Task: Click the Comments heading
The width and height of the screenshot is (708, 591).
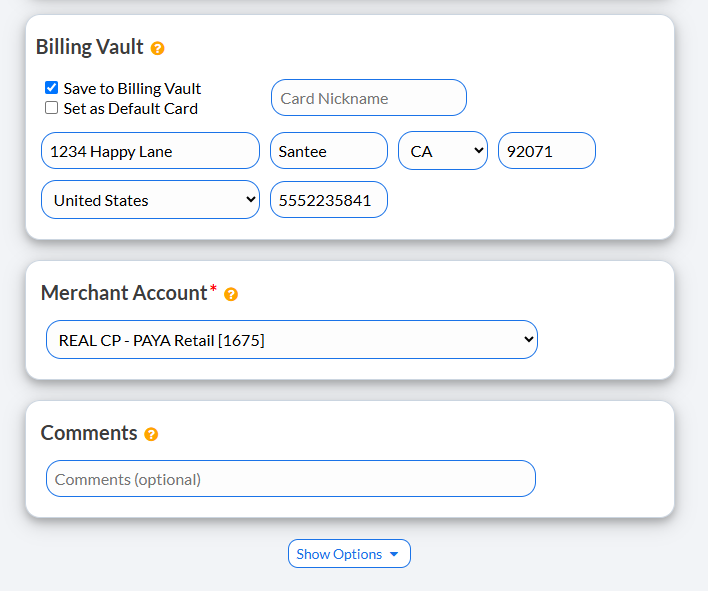Action: pyautogui.click(x=89, y=433)
